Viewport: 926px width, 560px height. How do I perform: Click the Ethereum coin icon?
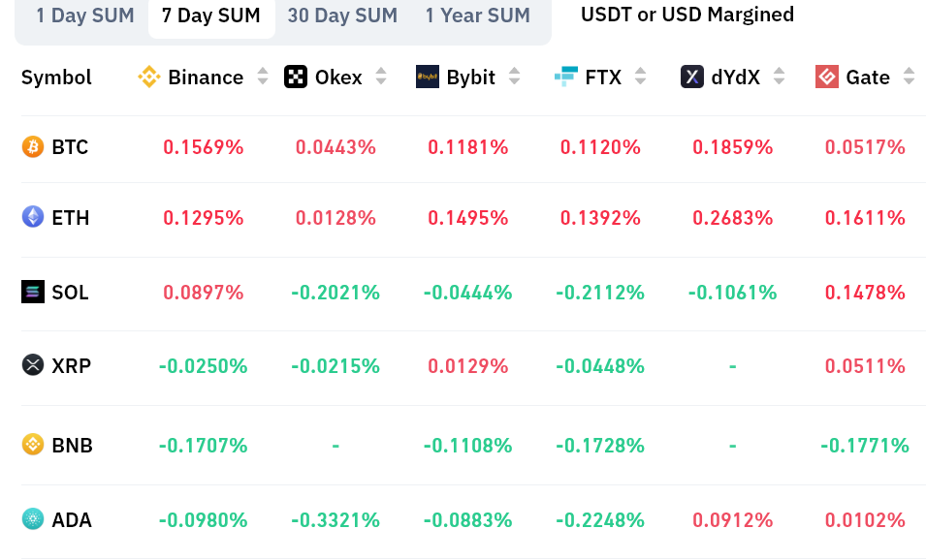(x=33, y=217)
